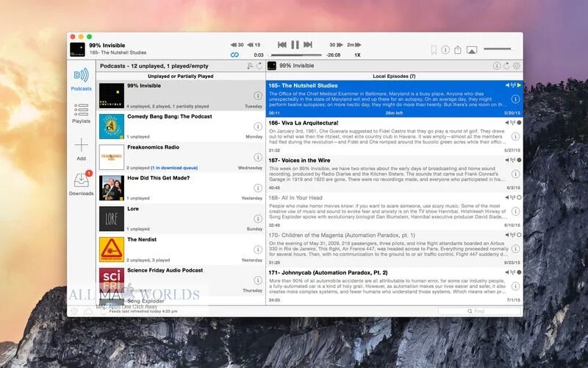Open the Podcasts sidebar section
Image resolution: width=588 pixels, height=368 pixels.
point(81,79)
